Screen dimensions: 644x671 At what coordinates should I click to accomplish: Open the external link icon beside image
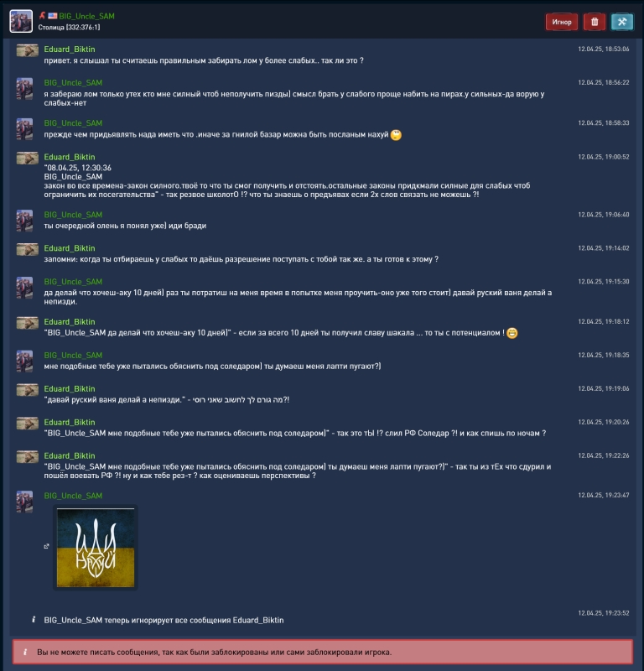point(46,546)
